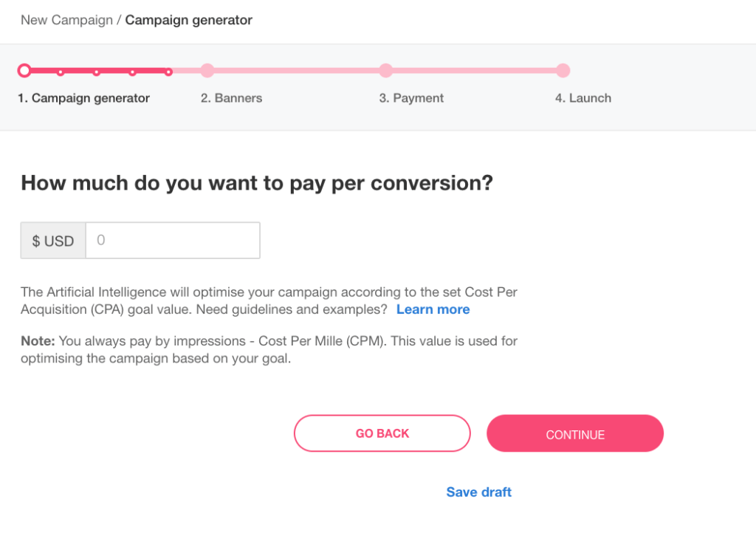Viewport: 756px width, 547px height.
Task: Click the step 1 Campaign generator progress dot
Action: coord(24,70)
